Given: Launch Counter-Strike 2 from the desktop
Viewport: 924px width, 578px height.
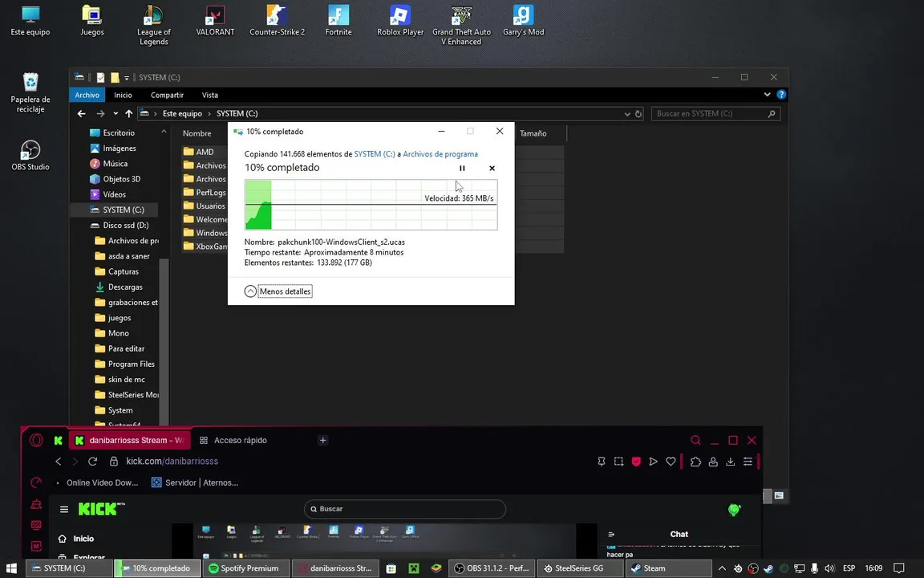Looking at the screenshot, I should pos(277,21).
